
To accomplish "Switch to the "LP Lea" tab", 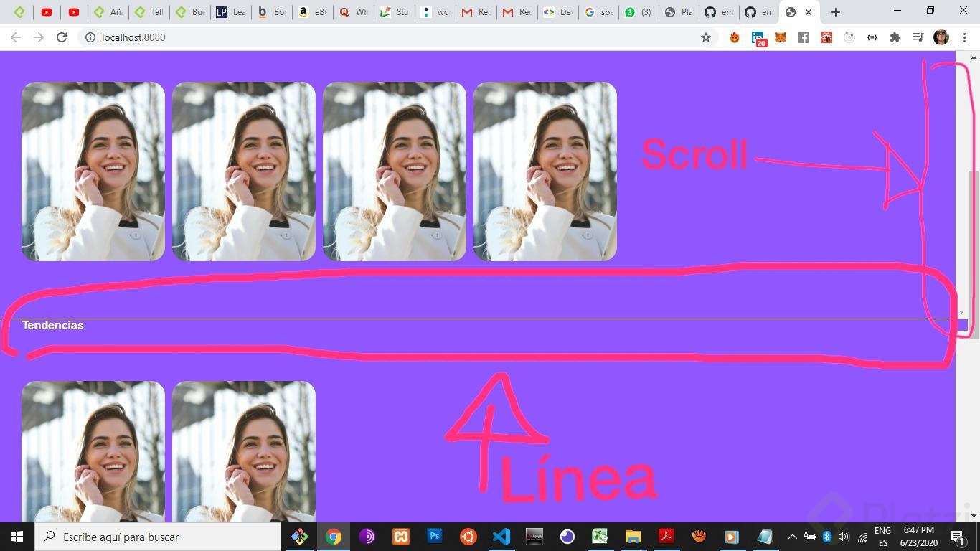I will coord(230,12).
